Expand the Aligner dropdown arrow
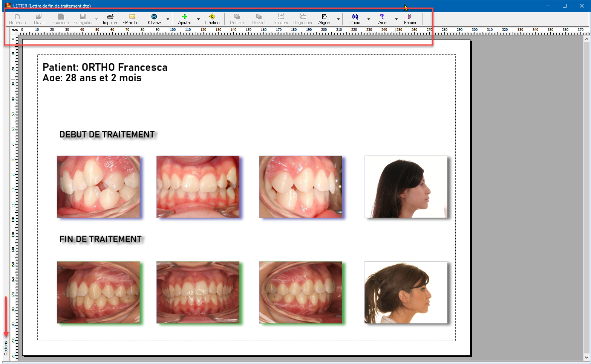 (338, 19)
